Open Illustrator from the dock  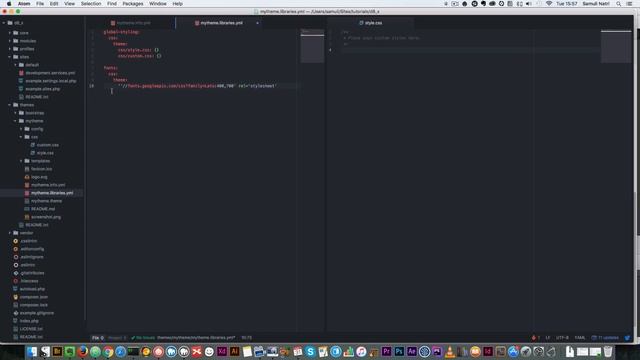tap(234, 351)
